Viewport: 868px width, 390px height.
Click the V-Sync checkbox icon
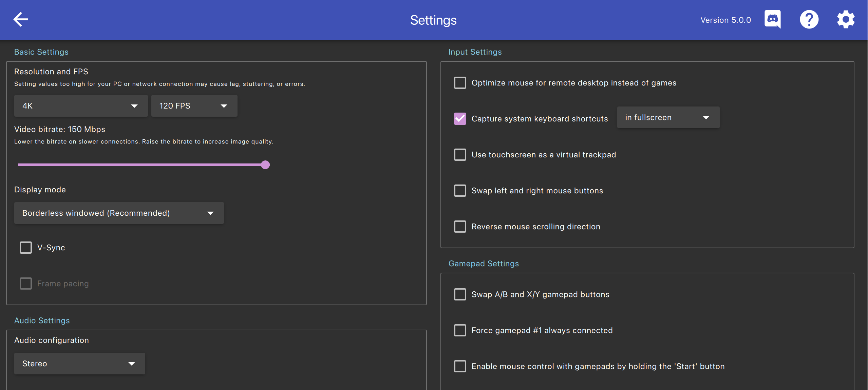[x=25, y=247]
